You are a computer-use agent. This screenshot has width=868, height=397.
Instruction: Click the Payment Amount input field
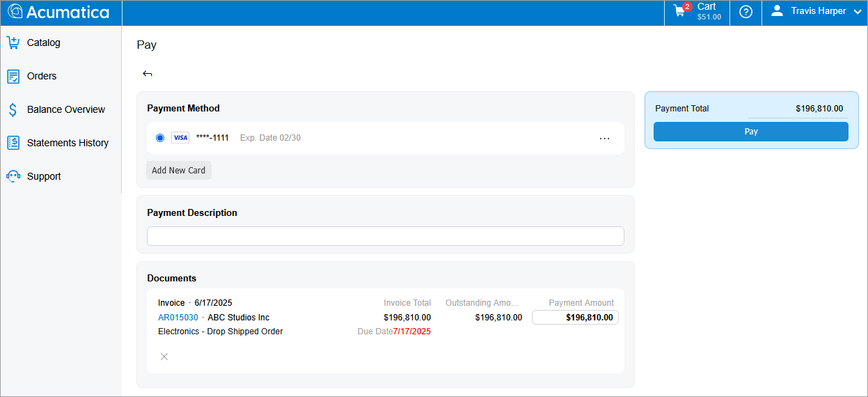click(x=575, y=318)
